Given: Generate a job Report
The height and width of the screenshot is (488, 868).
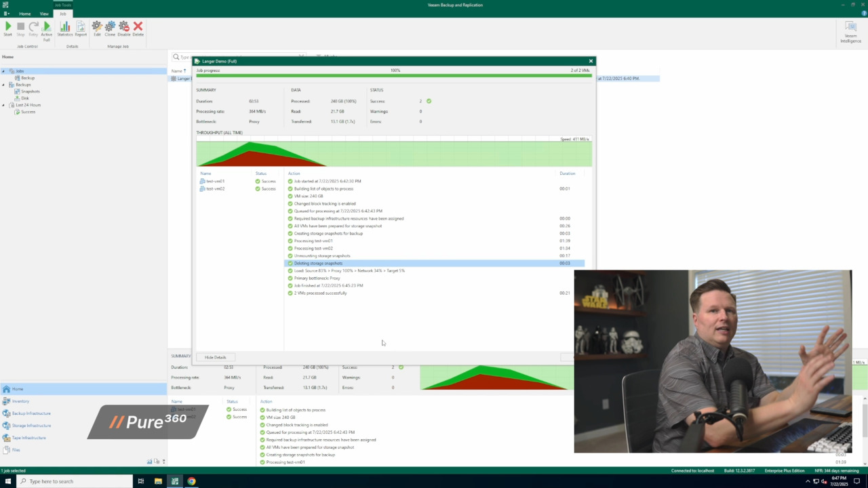Looking at the screenshot, I should [81, 28].
